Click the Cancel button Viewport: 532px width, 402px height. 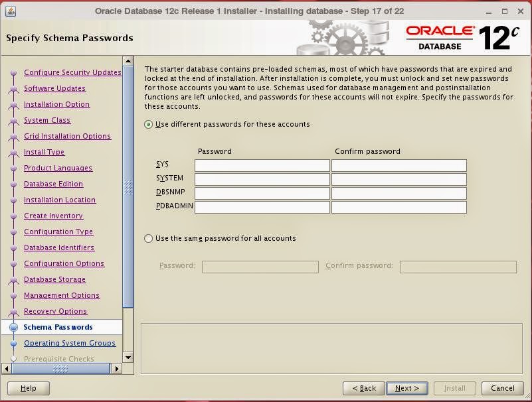503,388
